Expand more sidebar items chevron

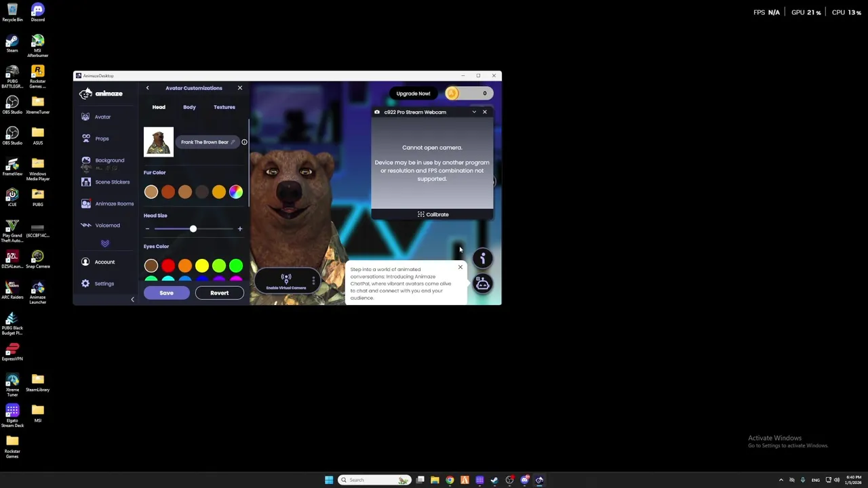[x=105, y=243]
